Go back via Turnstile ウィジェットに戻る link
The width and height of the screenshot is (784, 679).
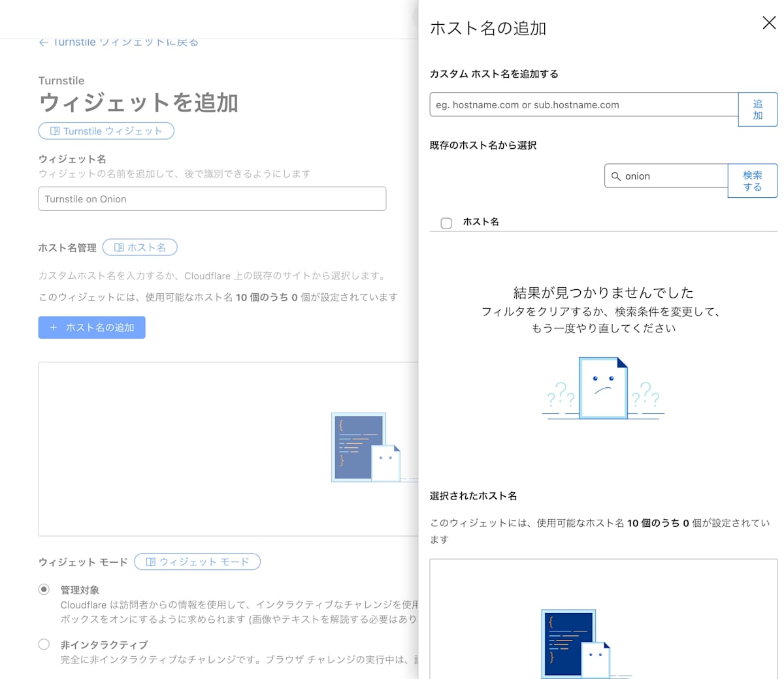click(118, 42)
